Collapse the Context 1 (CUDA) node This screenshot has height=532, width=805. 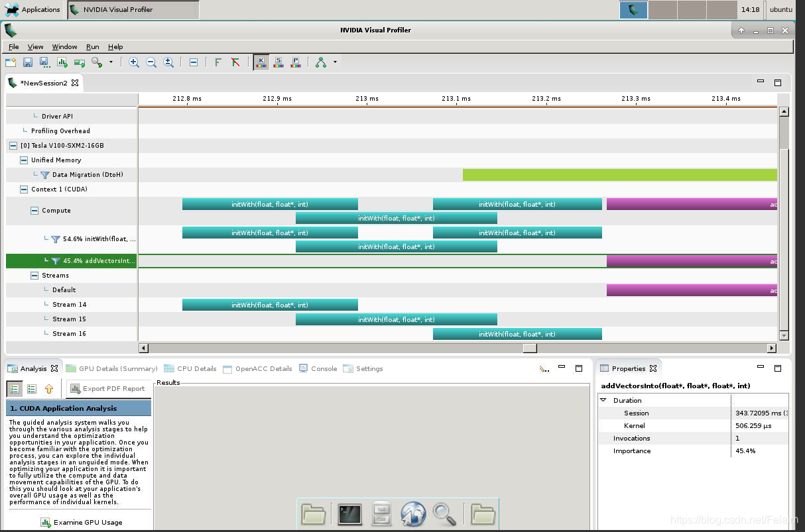tap(24, 189)
